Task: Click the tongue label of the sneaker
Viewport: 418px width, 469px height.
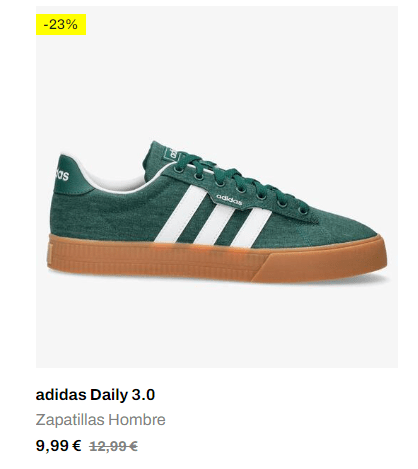Action: tap(171, 153)
